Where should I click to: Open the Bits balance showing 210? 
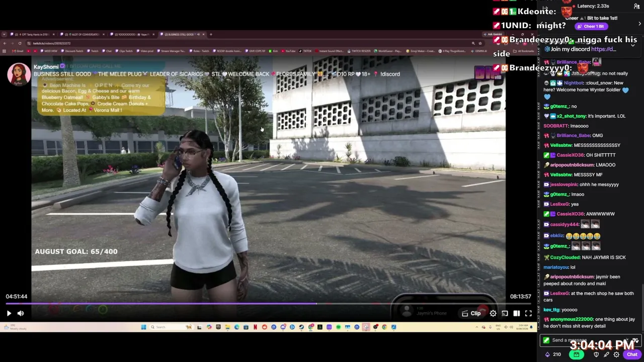tap(552, 354)
